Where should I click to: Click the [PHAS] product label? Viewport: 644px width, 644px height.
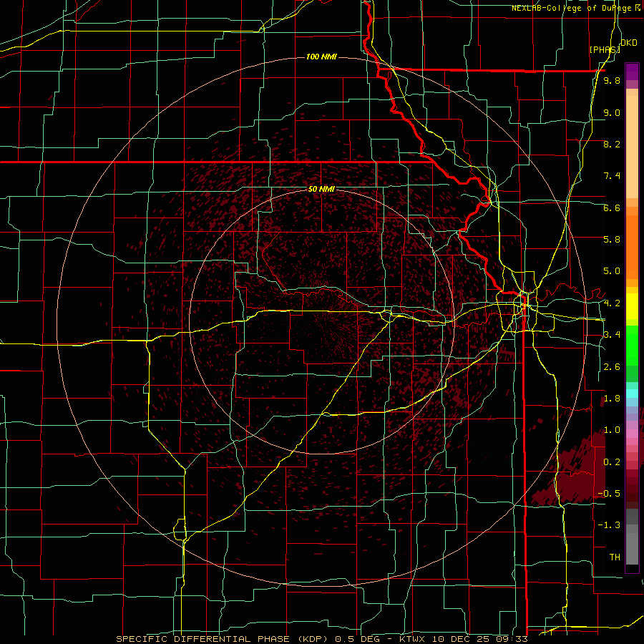click(605, 49)
